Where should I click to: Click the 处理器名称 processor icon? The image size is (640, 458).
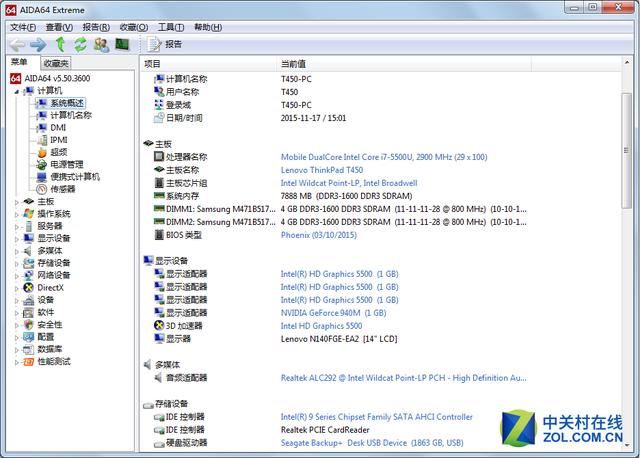159,157
